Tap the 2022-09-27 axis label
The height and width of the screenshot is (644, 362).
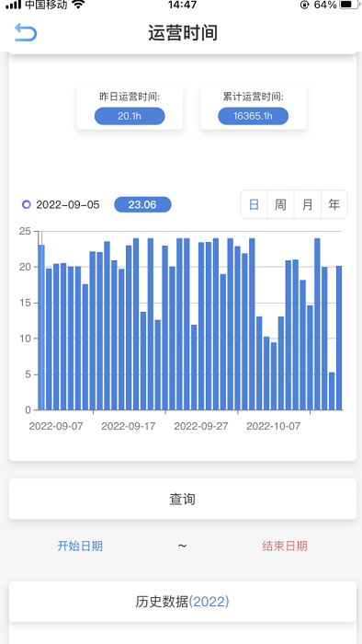point(201,426)
